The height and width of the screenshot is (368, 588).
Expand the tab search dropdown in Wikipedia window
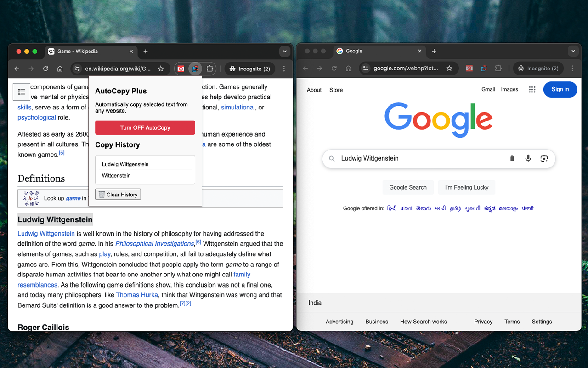tap(285, 52)
